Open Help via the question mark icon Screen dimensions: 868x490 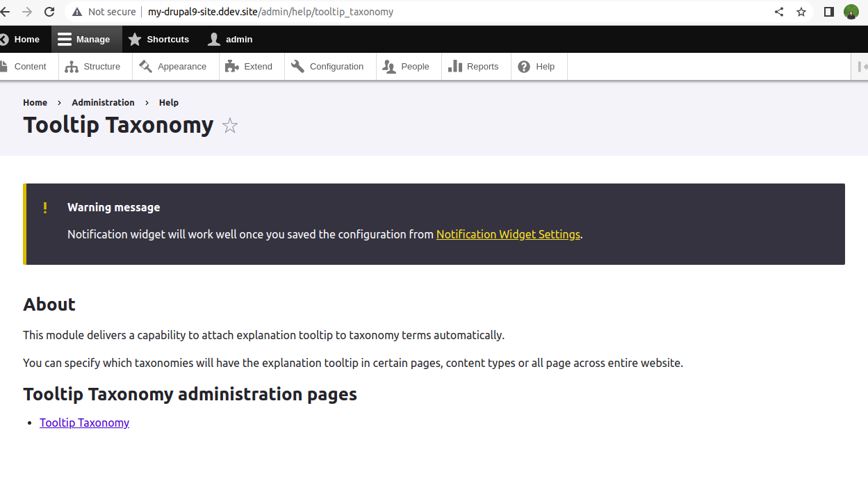pyautogui.click(x=523, y=66)
